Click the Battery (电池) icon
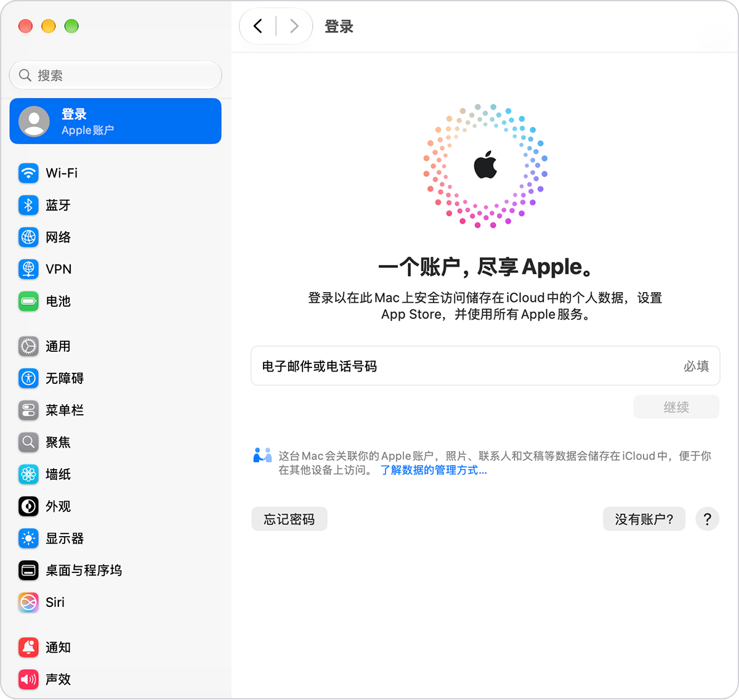739x700 pixels. [28, 301]
